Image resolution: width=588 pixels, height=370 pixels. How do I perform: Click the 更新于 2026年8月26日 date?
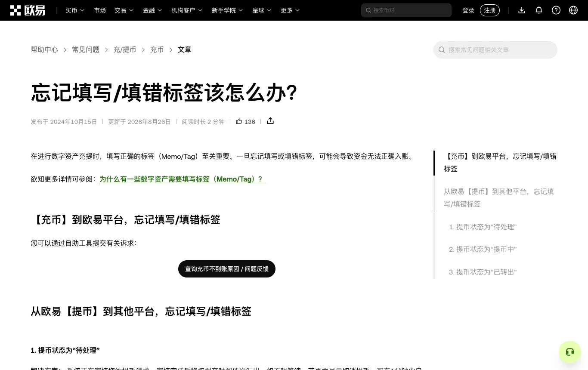tap(139, 122)
